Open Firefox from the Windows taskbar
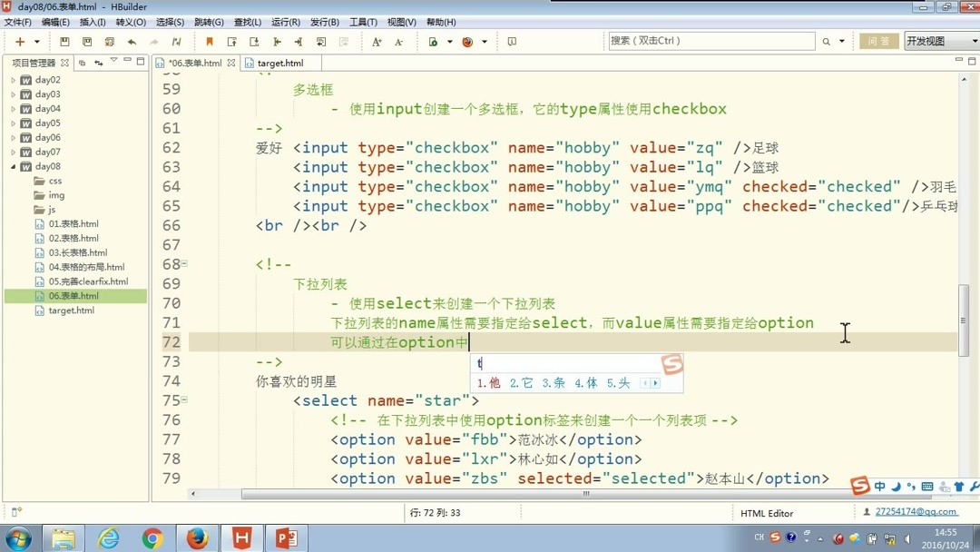Screen dimensions: 980x552 click(198, 537)
